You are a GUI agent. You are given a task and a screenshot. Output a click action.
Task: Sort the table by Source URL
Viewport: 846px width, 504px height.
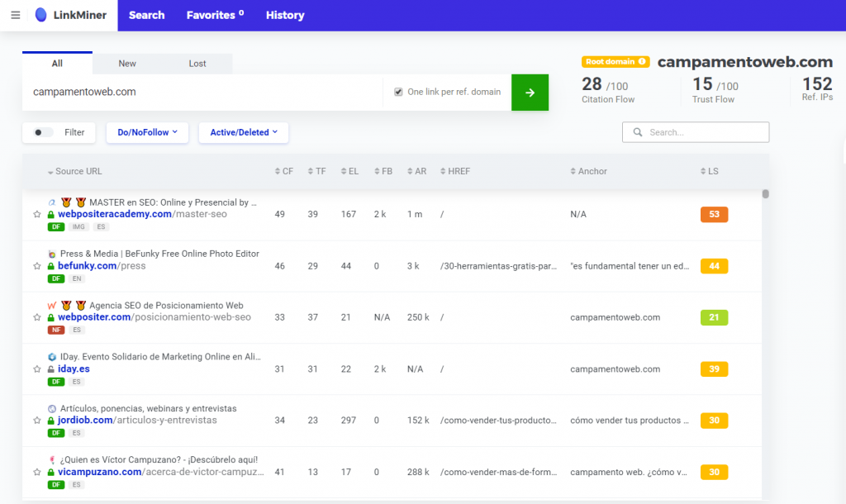tap(74, 171)
